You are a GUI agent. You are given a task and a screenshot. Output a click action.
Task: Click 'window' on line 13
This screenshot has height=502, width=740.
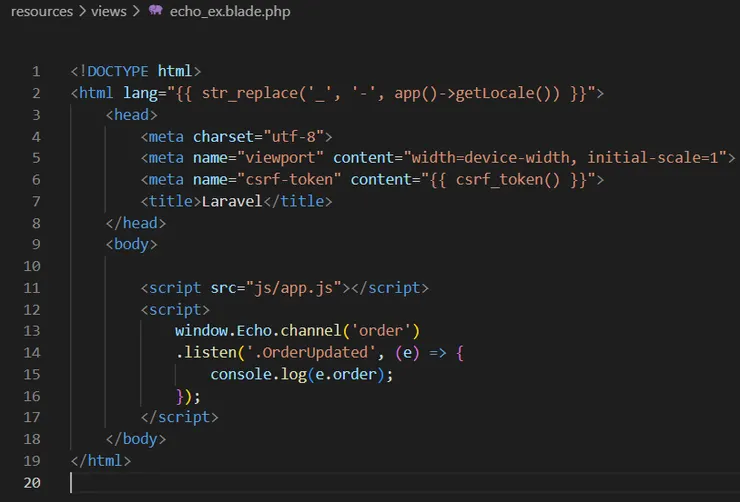pos(201,330)
